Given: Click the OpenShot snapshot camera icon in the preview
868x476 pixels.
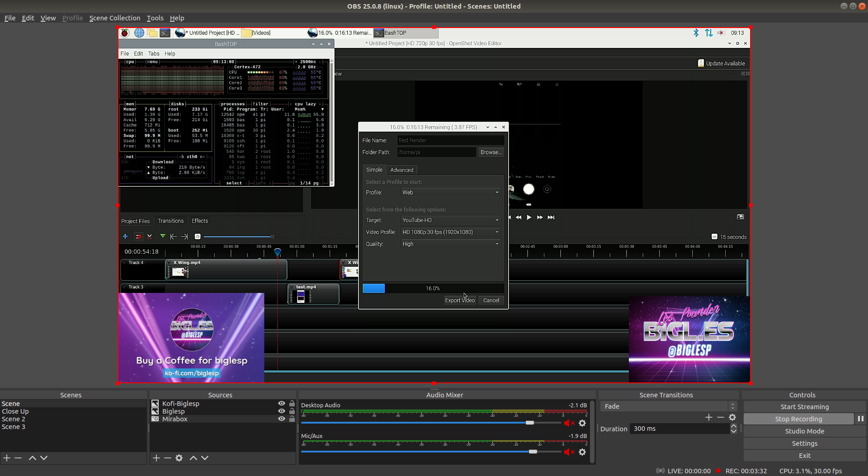Looking at the screenshot, I should point(741,217).
